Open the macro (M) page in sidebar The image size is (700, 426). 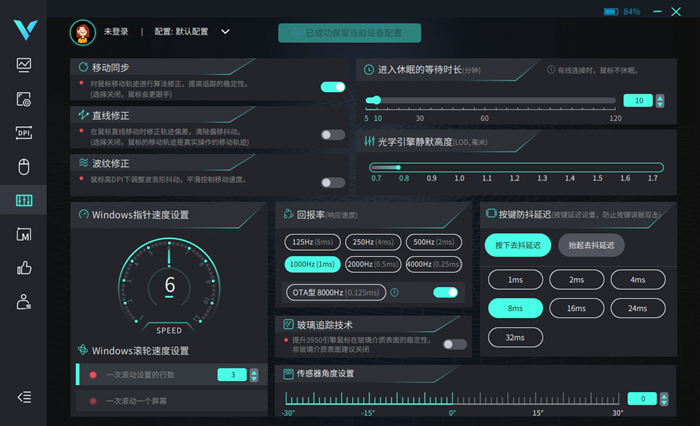click(24, 235)
